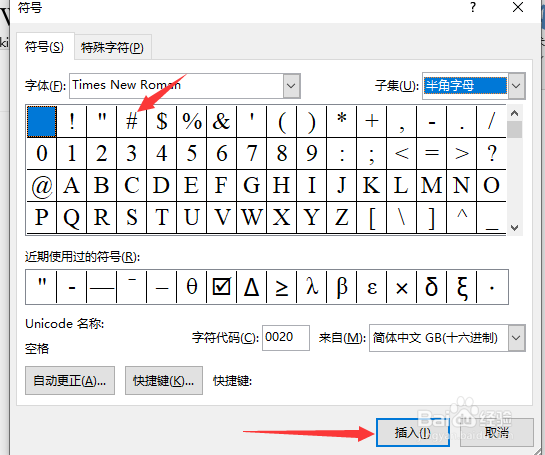545x455 pixels.
Task: Pick the dollar sign symbol
Action: [x=162, y=122]
